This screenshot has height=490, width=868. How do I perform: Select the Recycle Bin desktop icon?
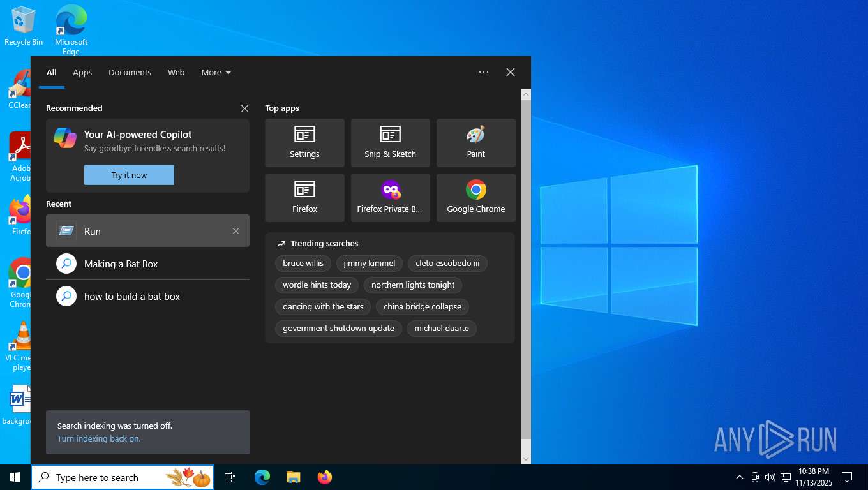point(24,26)
